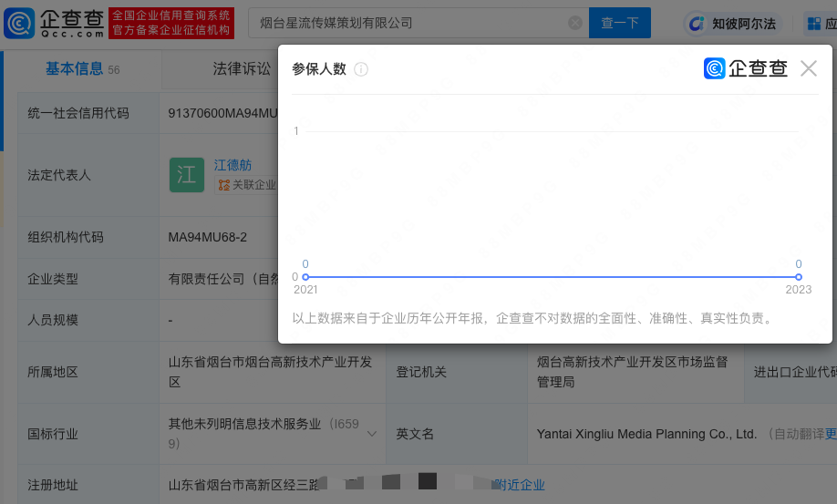Click the 查一下 search button

pyautogui.click(x=619, y=23)
